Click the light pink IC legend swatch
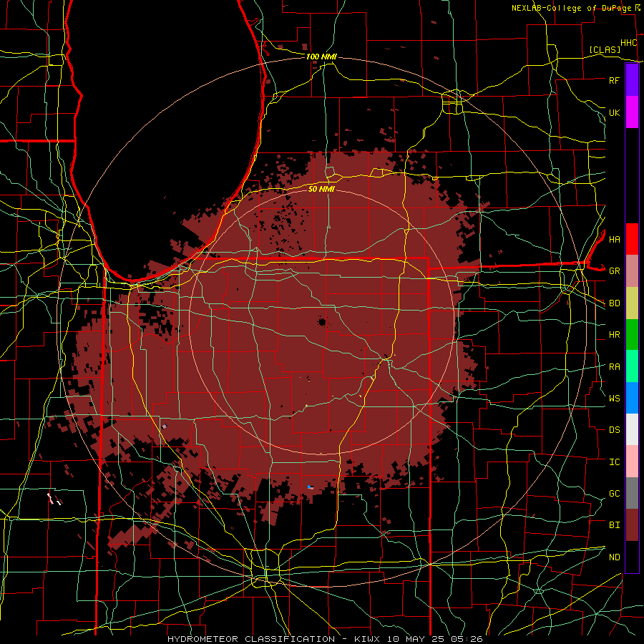644x644 pixels. tap(632, 462)
